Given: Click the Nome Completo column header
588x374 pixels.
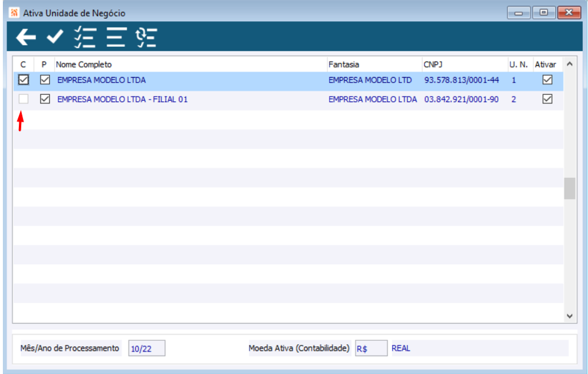Looking at the screenshot, I should click(190, 65).
